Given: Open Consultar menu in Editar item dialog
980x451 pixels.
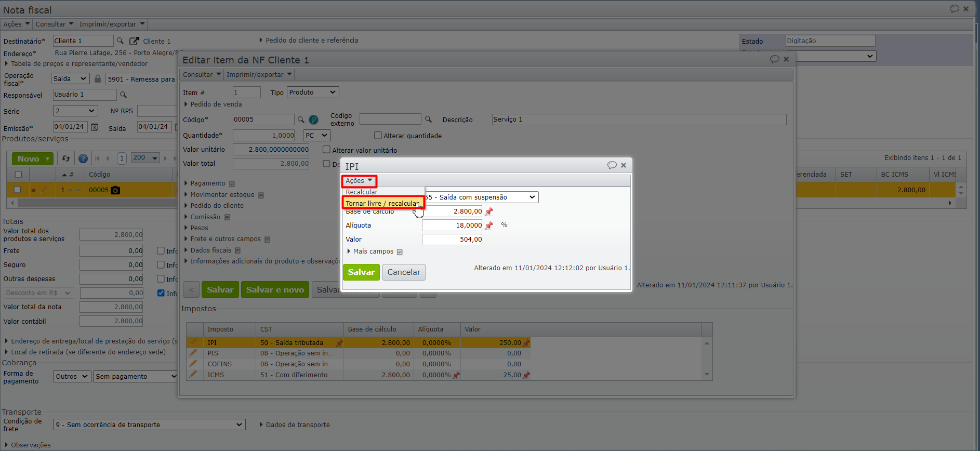Looking at the screenshot, I should point(202,75).
